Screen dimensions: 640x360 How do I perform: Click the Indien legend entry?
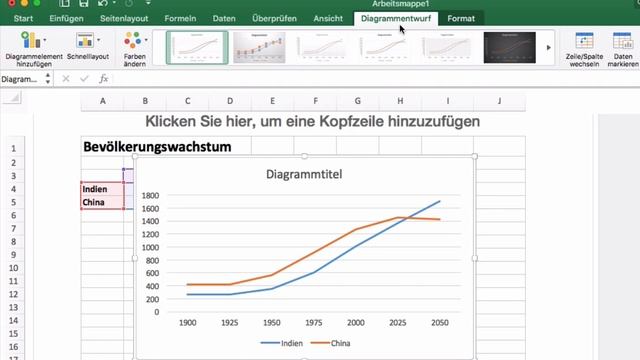point(282,343)
